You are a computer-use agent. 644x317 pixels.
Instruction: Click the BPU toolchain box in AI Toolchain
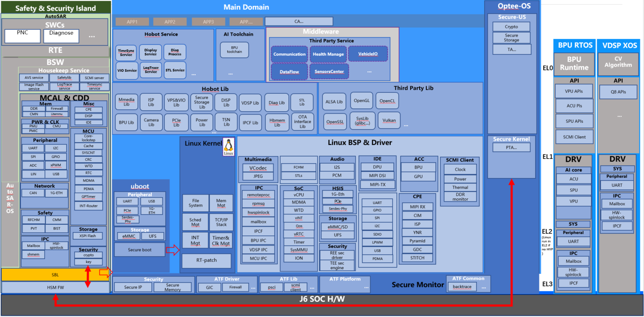[x=234, y=50]
